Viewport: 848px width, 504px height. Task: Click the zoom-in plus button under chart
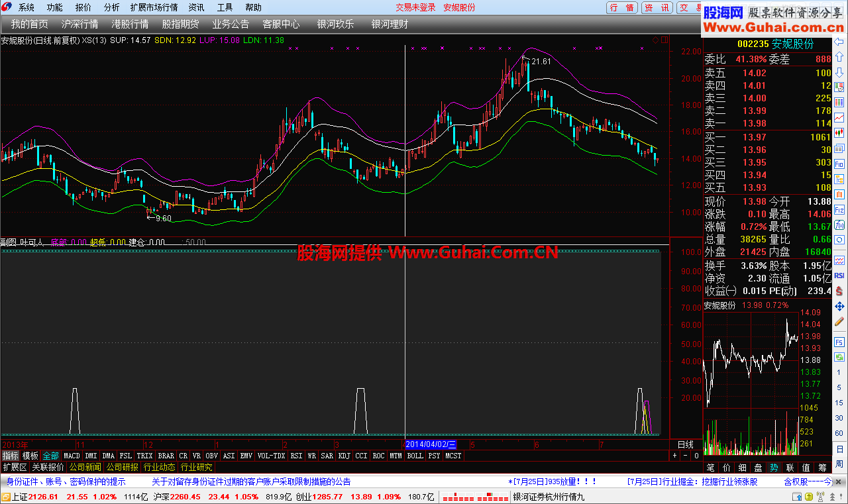(x=675, y=456)
